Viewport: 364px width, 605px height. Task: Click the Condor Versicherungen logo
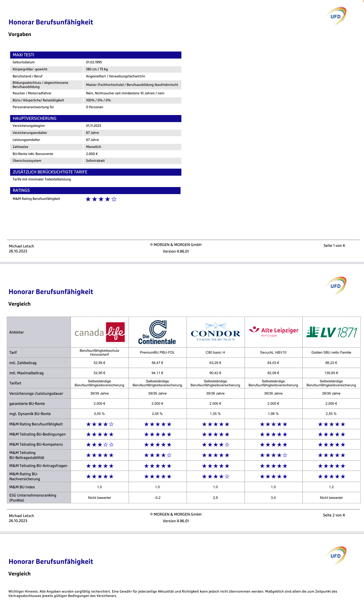point(215,332)
